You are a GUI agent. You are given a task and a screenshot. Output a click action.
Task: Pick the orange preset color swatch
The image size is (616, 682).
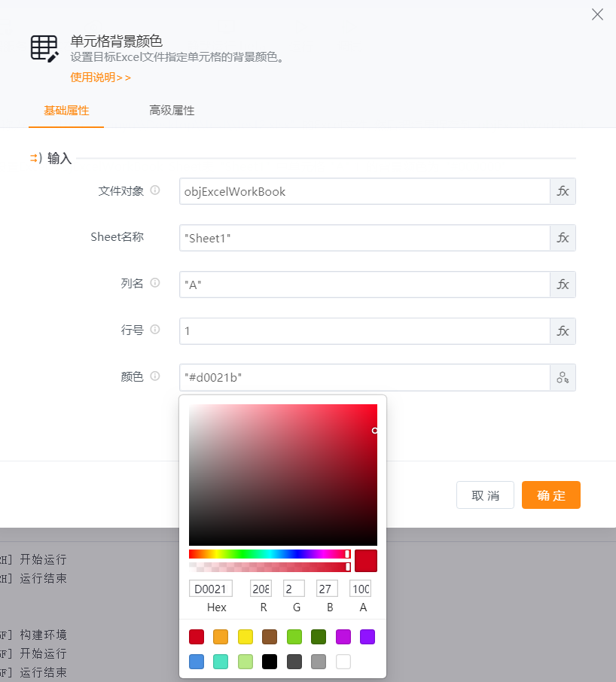point(221,637)
